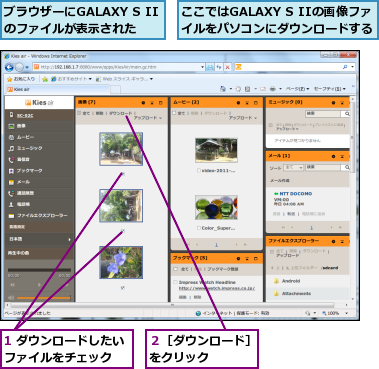Open the 画像 section in the Kies air sidebar
This screenshot has height=369, width=379.
39,126
